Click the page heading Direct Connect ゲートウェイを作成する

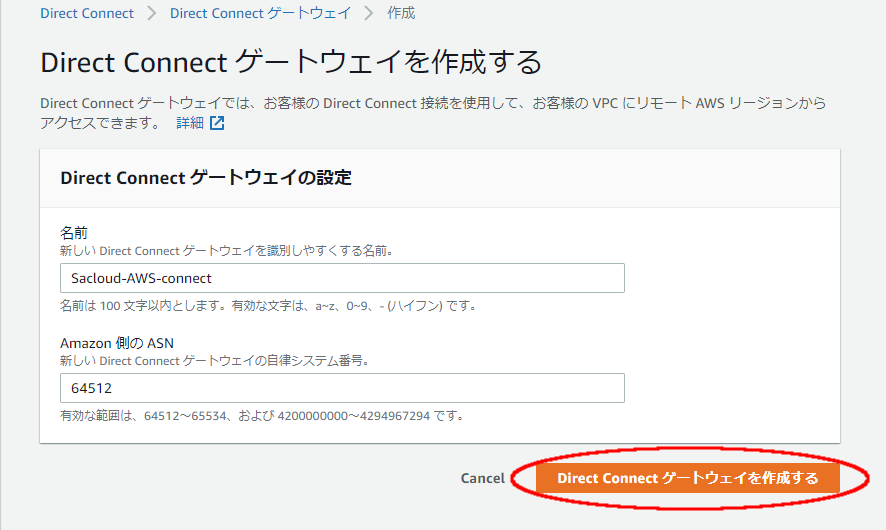[291, 63]
